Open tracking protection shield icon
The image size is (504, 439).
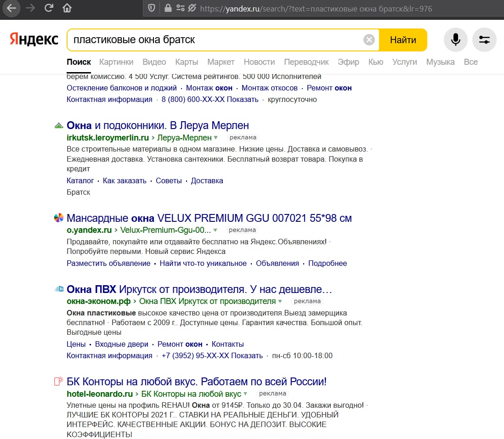point(152,8)
